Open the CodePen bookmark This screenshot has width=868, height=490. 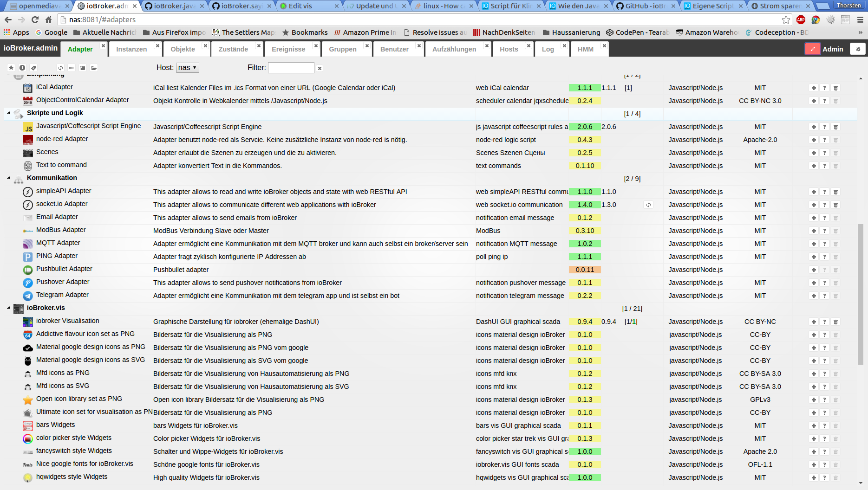[x=637, y=32]
